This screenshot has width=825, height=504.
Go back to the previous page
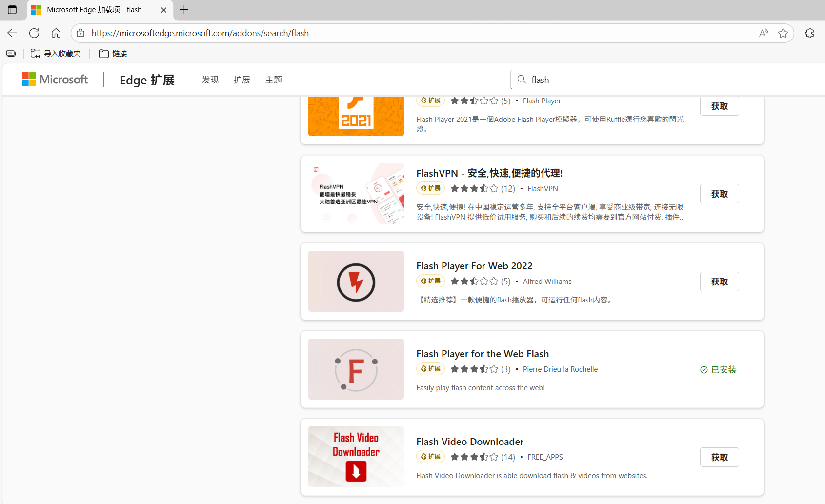12,33
